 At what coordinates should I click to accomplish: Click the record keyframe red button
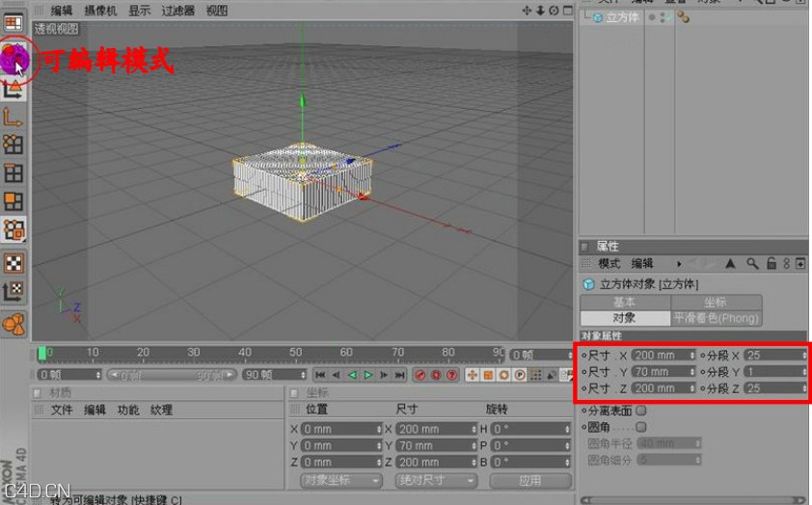[420, 375]
